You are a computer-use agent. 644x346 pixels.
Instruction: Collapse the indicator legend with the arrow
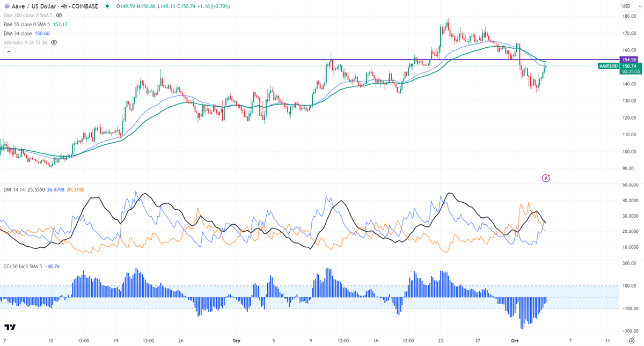point(9,51)
